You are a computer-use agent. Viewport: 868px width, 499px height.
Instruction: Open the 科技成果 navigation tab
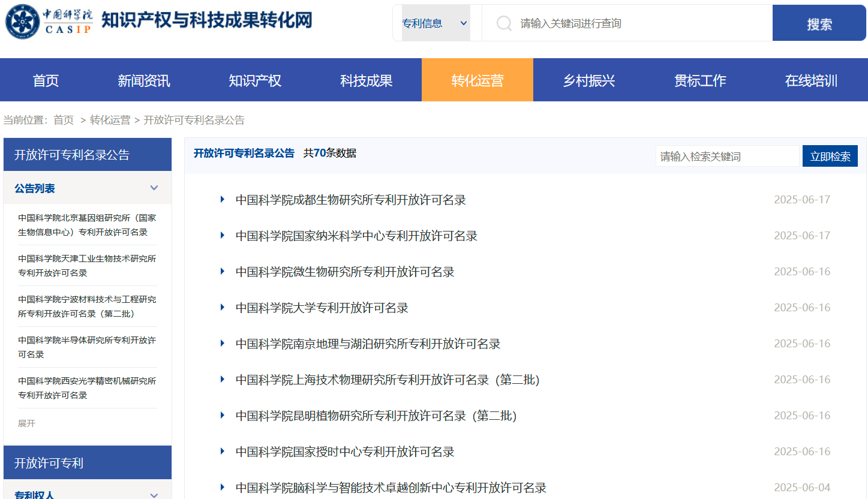(367, 80)
